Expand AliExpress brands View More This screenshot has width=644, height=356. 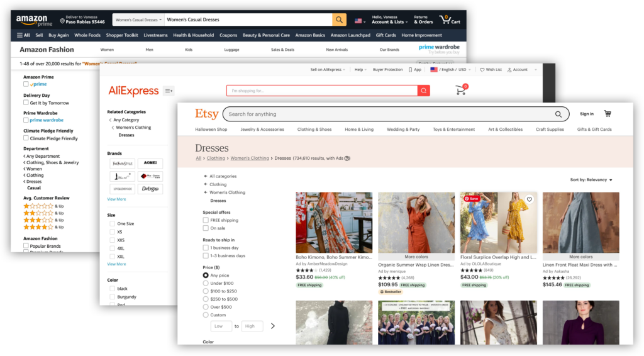click(116, 199)
